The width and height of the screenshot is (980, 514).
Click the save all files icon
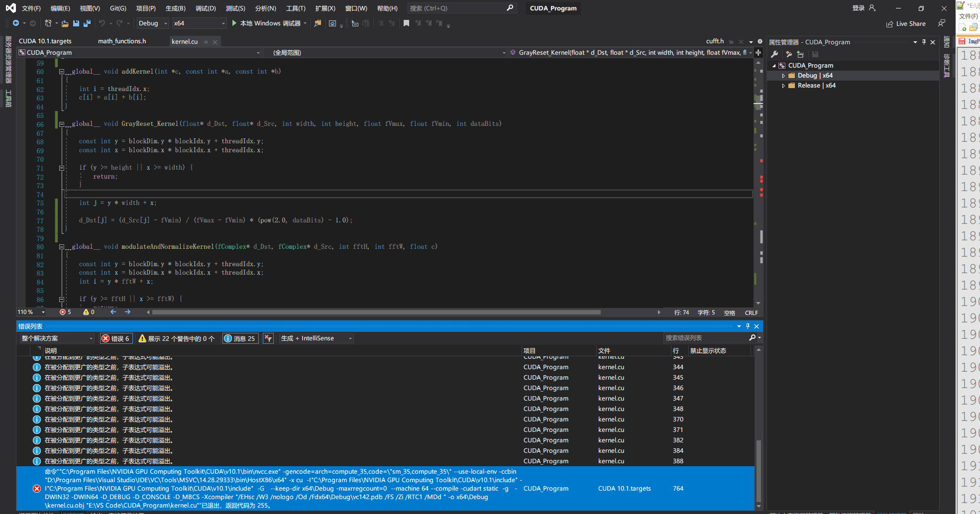[x=87, y=23]
